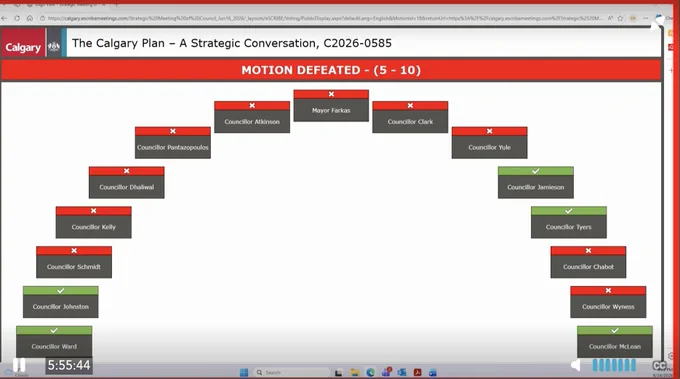This screenshot has height=379, width=680.
Task: Open Microsoft Teams taskbar icon
Action: [x=386, y=372]
